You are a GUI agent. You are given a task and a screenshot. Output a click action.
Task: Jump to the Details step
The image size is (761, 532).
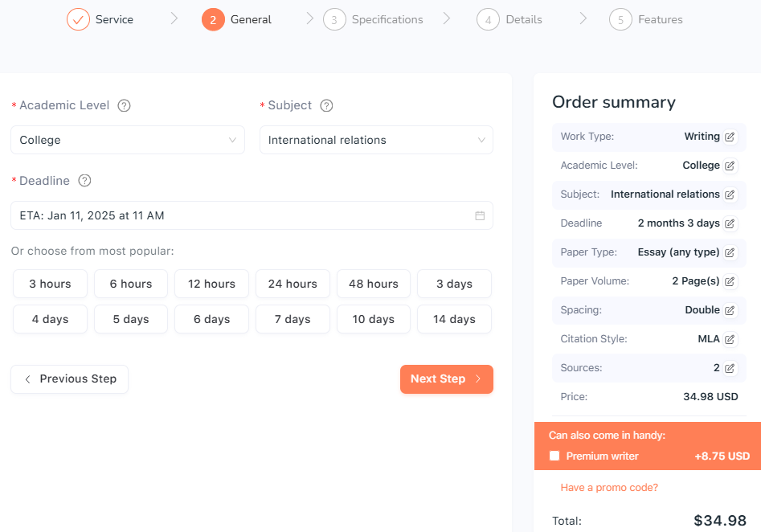509,19
